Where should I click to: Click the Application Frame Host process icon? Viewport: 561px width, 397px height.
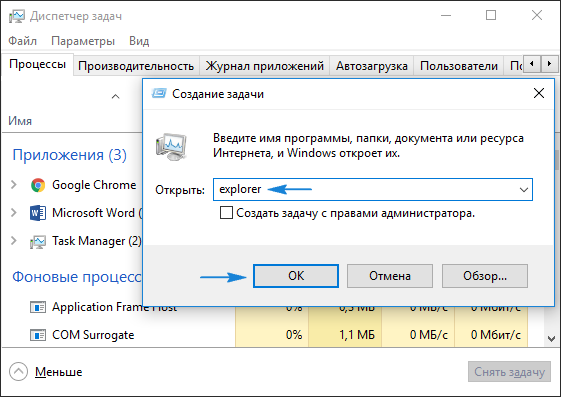pos(38,307)
